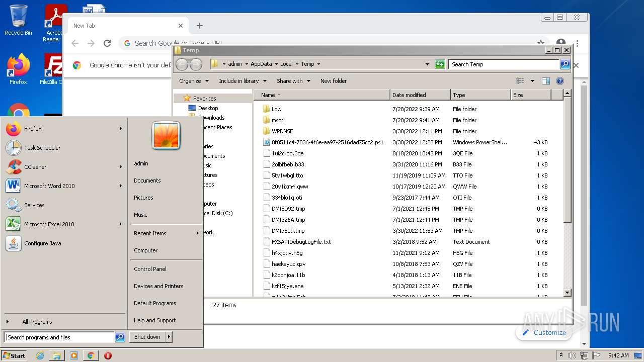Click green refresh button beside address bar
This screenshot has width=644, height=362.
[x=440, y=64]
